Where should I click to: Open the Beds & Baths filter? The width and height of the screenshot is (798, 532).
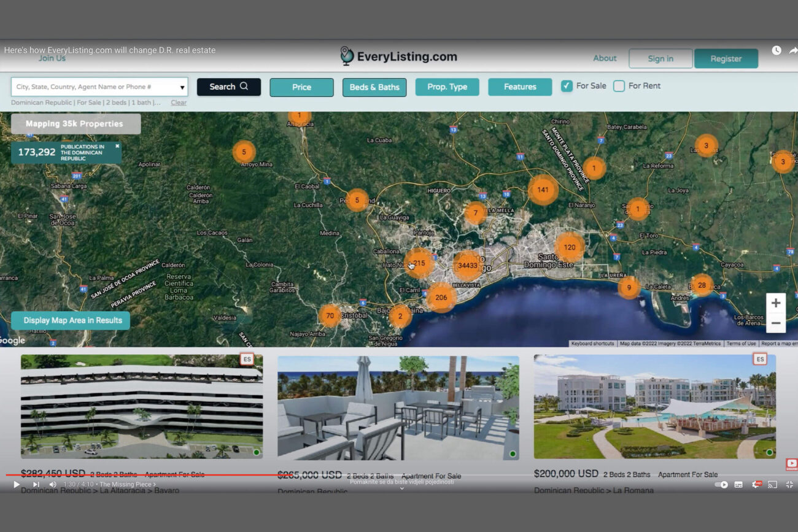click(x=374, y=87)
